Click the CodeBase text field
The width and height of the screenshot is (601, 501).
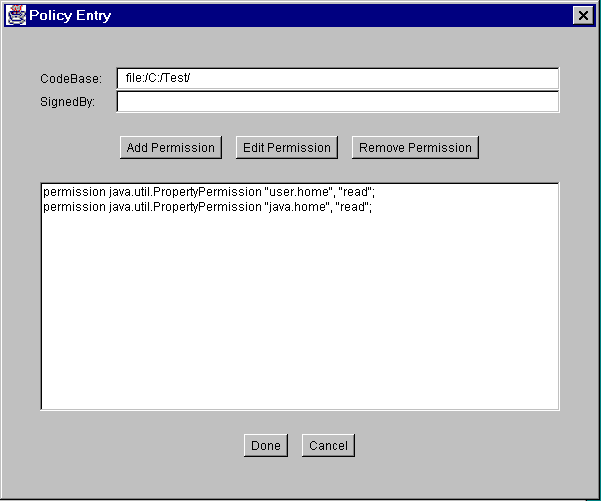(x=337, y=78)
